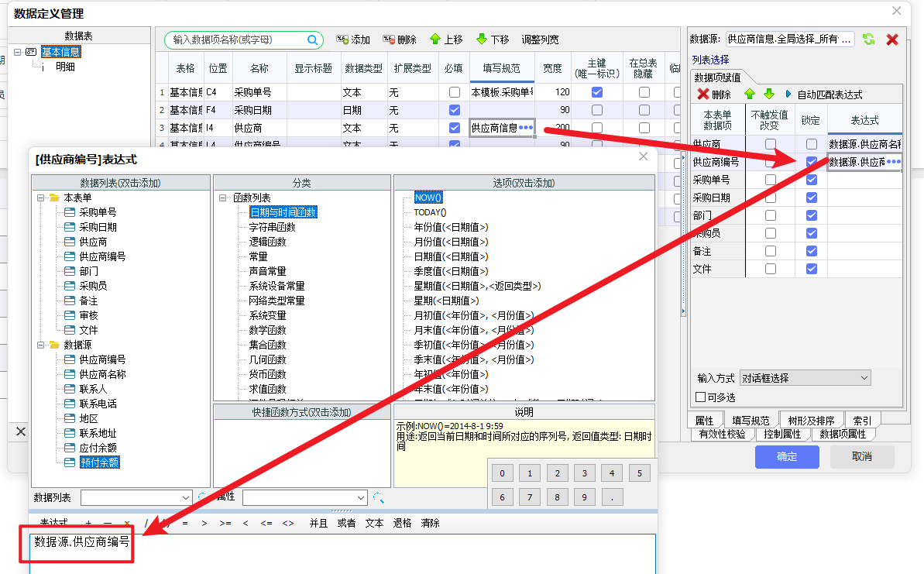Toggle 锁定 checkbox for 采购单号 row
This screenshot has width=924, height=574.
coord(812,180)
